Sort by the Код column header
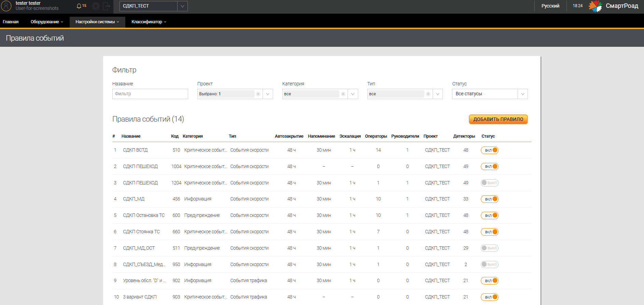 (x=175, y=136)
